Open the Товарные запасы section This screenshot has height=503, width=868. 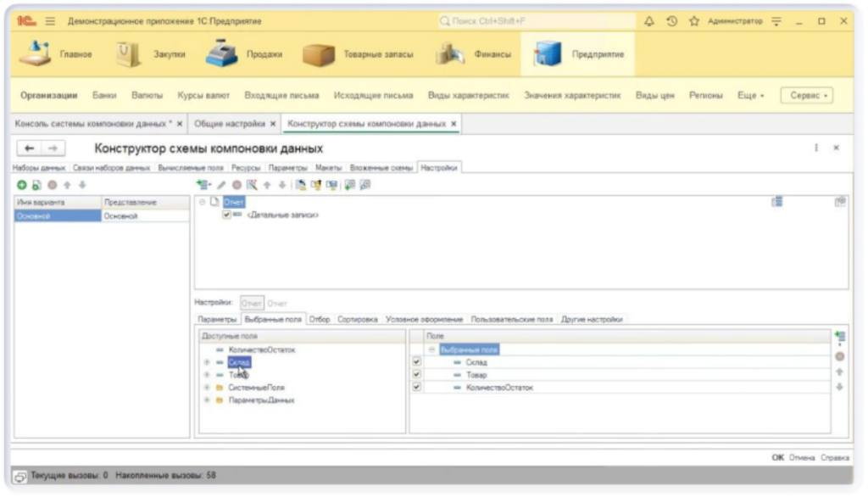tap(359, 54)
